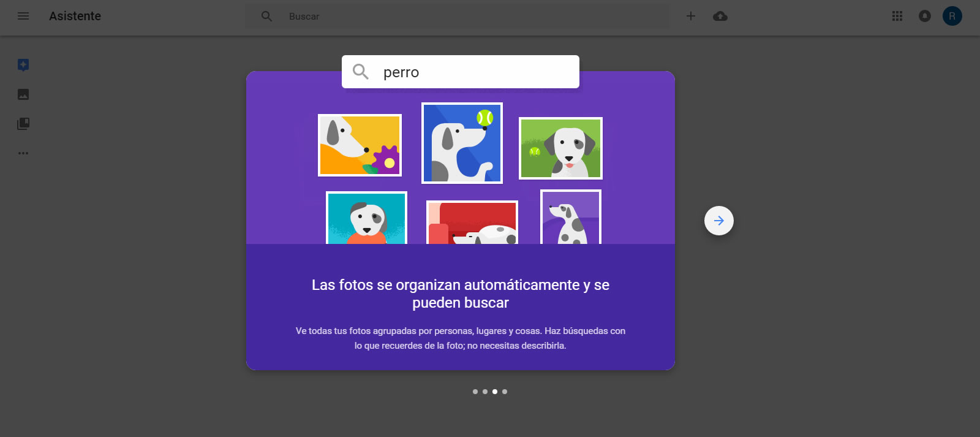
Task: Click the 'perro' search box illustration
Action: click(x=461, y=72)
